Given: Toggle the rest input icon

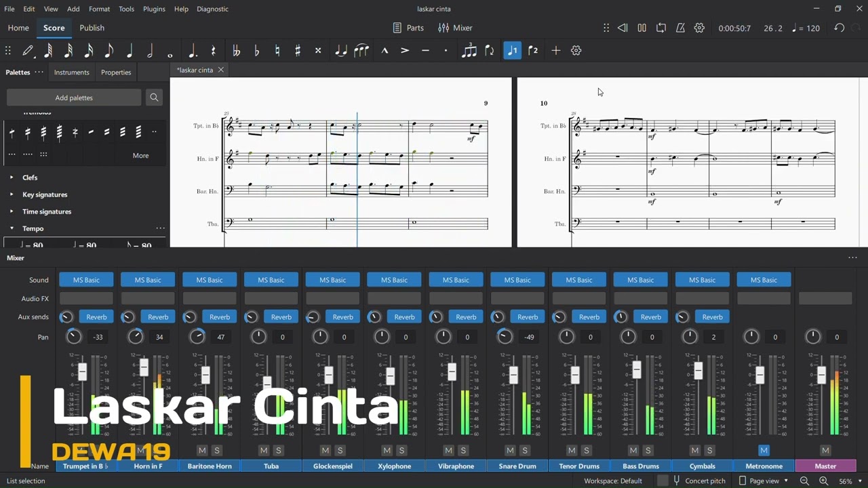Looking at the screenshot, I should (x=213, y=51).
